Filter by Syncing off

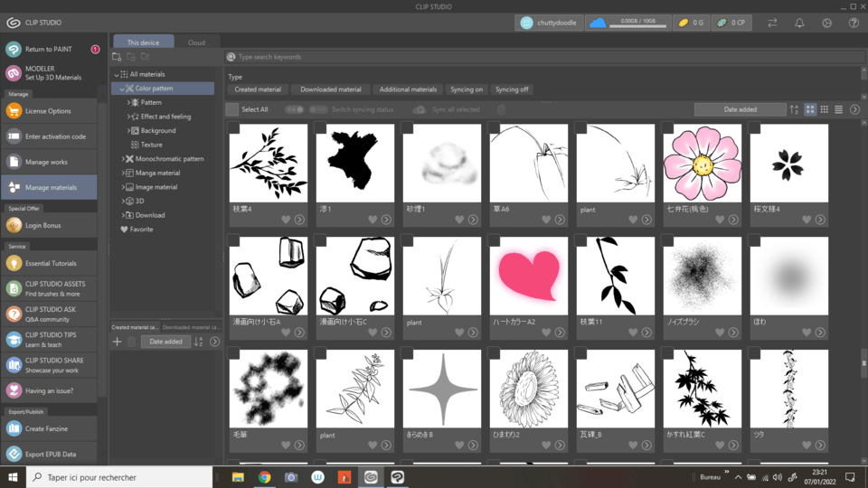tap(512, 89)
